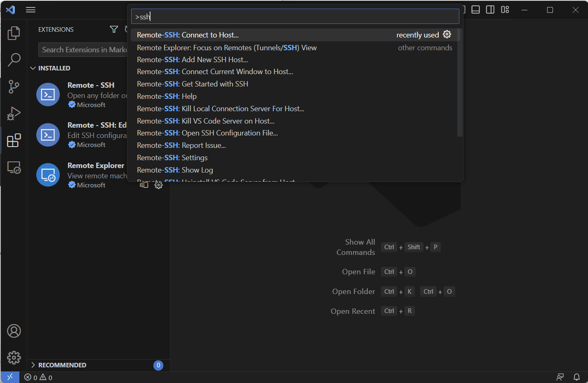Configure keybinding gear for Connect to Host
588x383 pixels.
tap(447, 35)
